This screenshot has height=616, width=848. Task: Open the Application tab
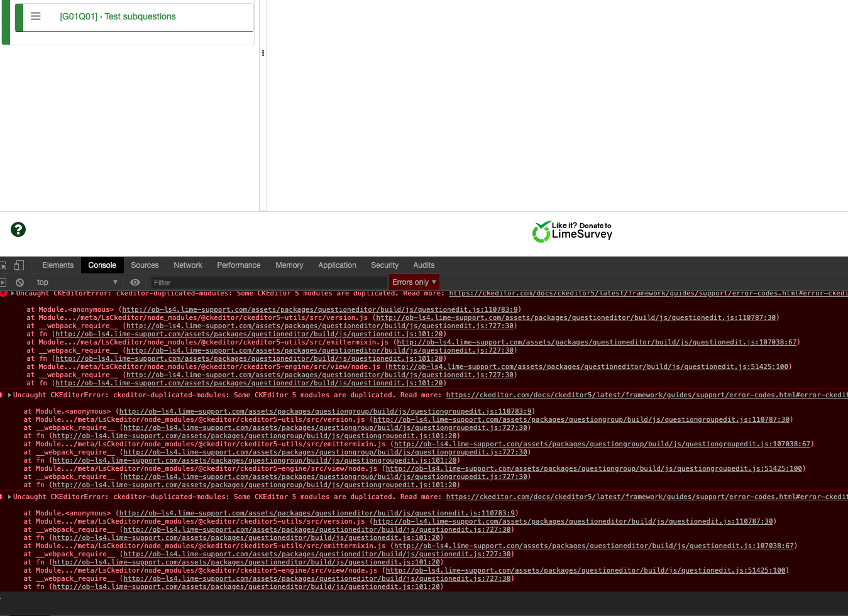pyautogui.click(x=337, y=265)
